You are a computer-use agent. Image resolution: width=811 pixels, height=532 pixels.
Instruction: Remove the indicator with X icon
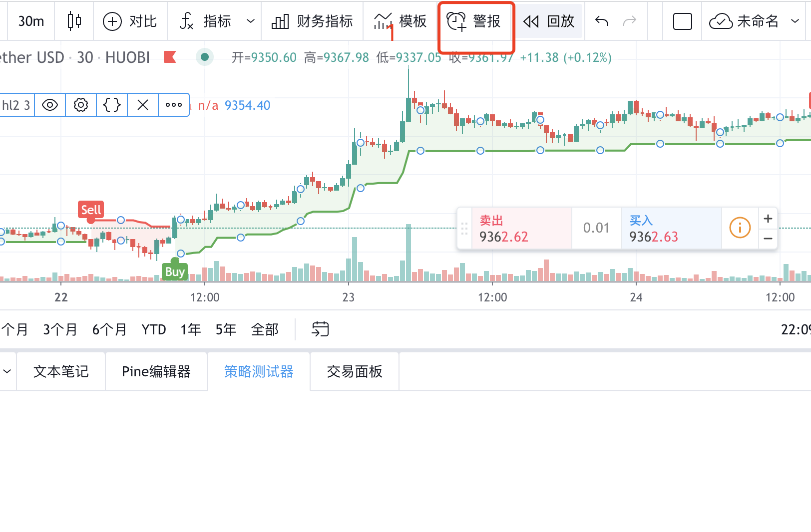tap(143, 105)
